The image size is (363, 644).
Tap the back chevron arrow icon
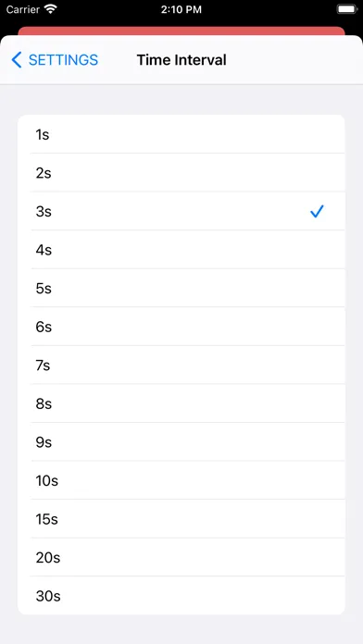click(x=16, y=60)
